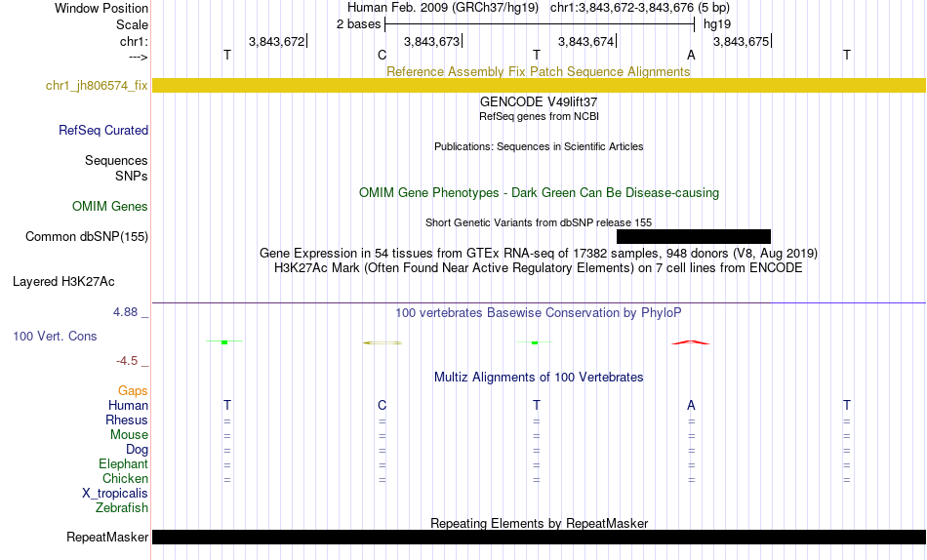Open Repeating Elements by RepeatMasker track title
Viewport: 927px width, 560px height.
click(x=540, y=523)
